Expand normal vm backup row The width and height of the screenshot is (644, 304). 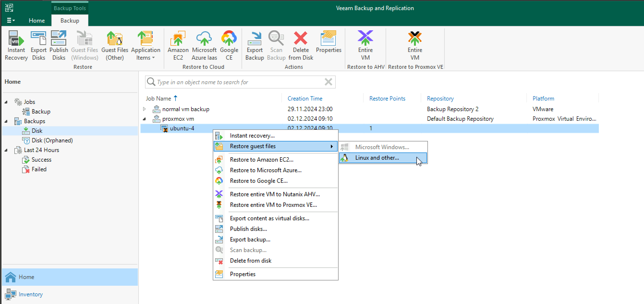pyautogui.click(x=144, y=109)
